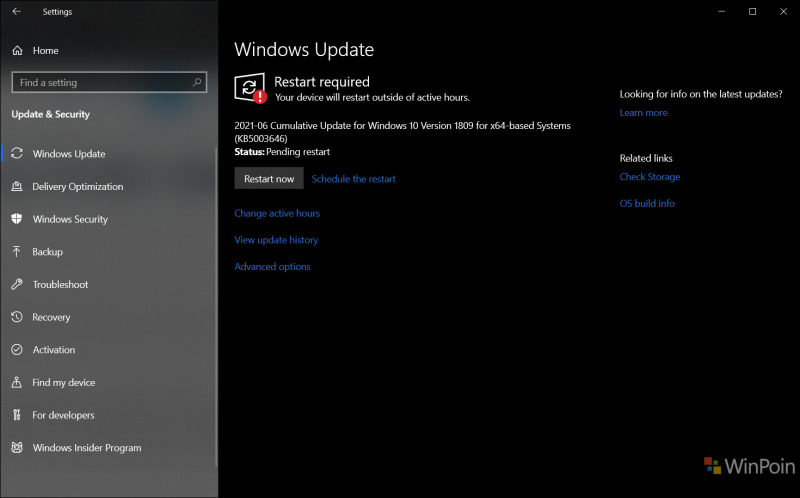800x498 pixels.
Task: Click the Activation checkmark circle icon
Action: click(x=17, y=350)
